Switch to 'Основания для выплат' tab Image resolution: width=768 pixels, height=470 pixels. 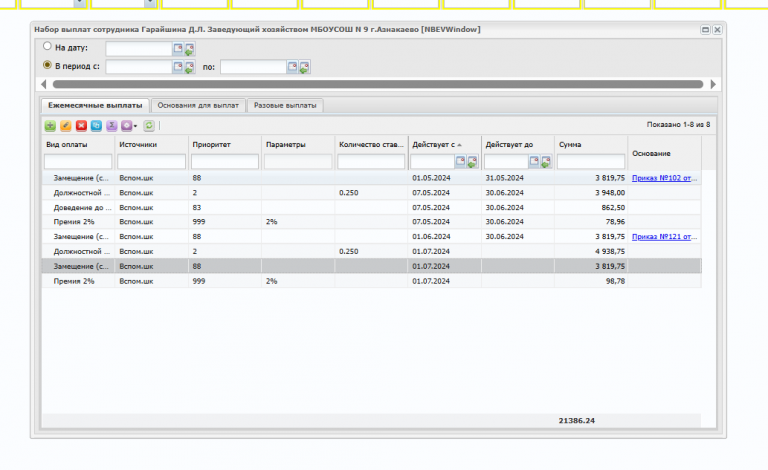(x=198, y=105)
